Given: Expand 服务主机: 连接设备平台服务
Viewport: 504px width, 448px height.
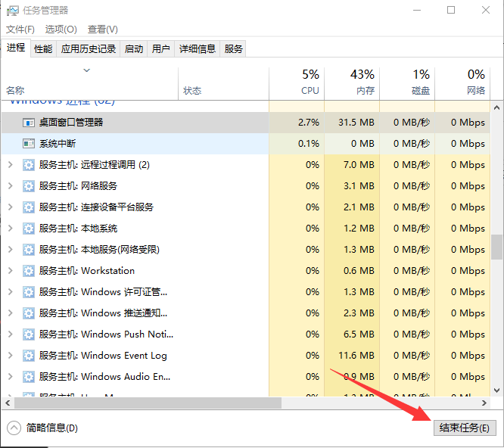Looking at the screenshot, I should [x=11, y=207].
